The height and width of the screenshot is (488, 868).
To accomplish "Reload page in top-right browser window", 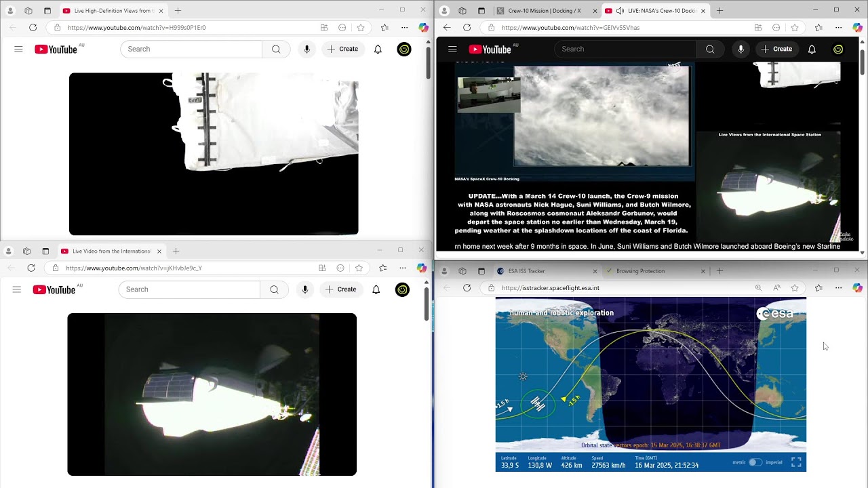I will (467, 28).
